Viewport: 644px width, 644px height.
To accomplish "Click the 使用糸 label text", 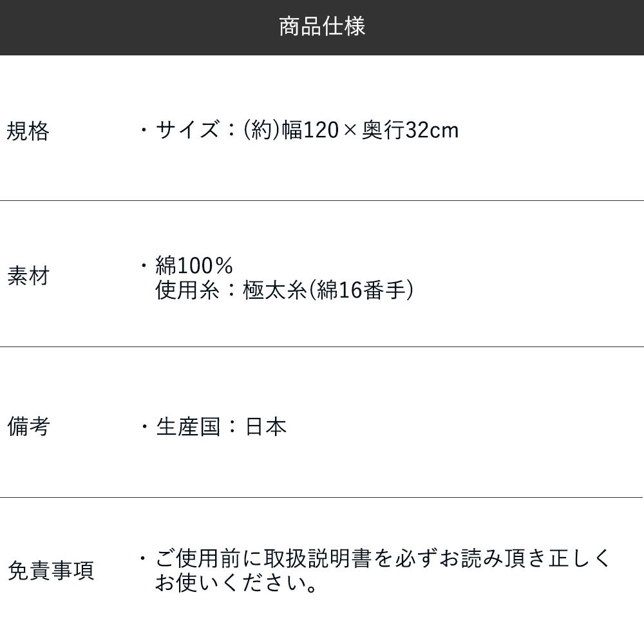I will pos(187,290).
